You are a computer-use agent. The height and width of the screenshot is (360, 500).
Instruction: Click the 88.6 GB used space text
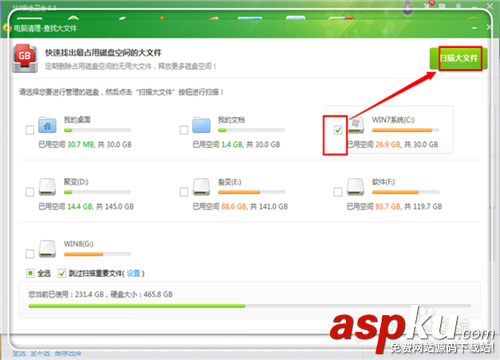pos(234,207)
